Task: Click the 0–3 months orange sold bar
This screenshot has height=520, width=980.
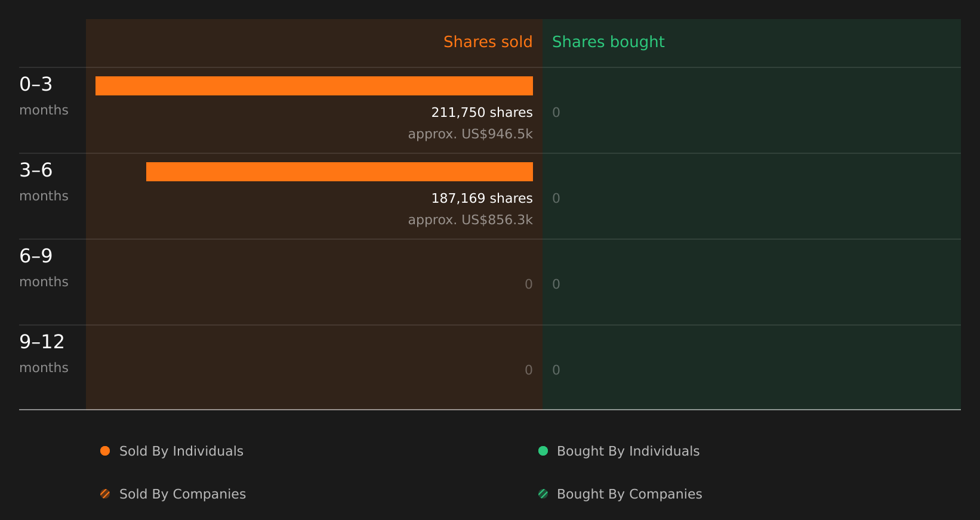Action: tap(314, 86)
